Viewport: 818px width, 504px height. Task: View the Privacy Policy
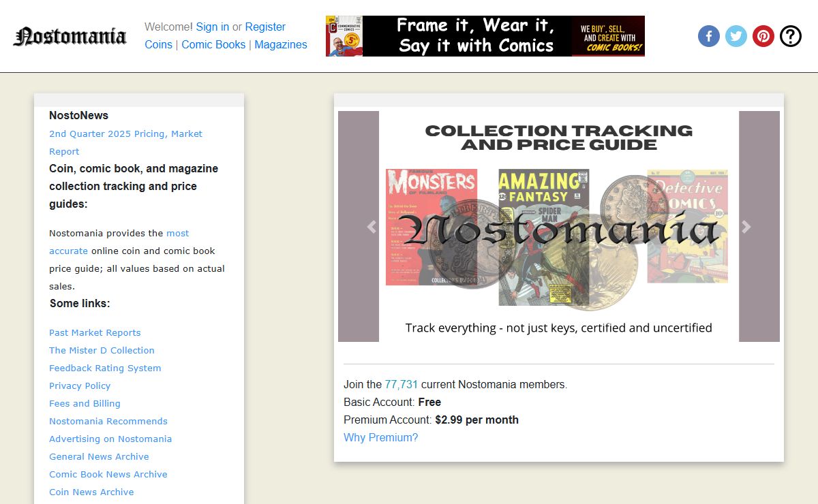tap(80, 385)
